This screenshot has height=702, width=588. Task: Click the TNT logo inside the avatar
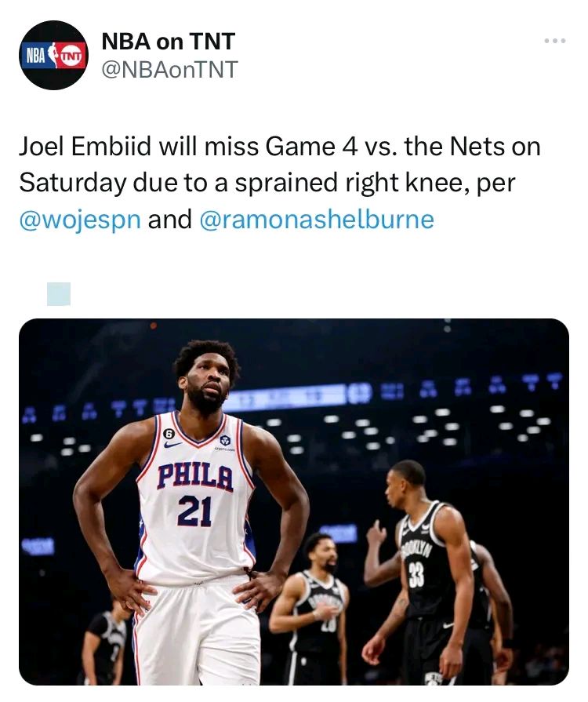(71, 56)
